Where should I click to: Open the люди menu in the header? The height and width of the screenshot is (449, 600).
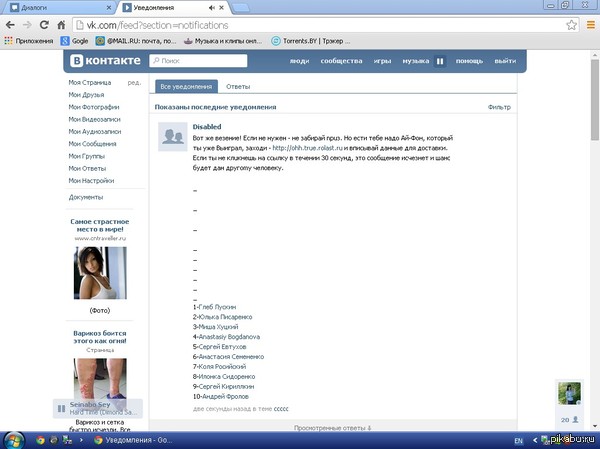[299, 61]
